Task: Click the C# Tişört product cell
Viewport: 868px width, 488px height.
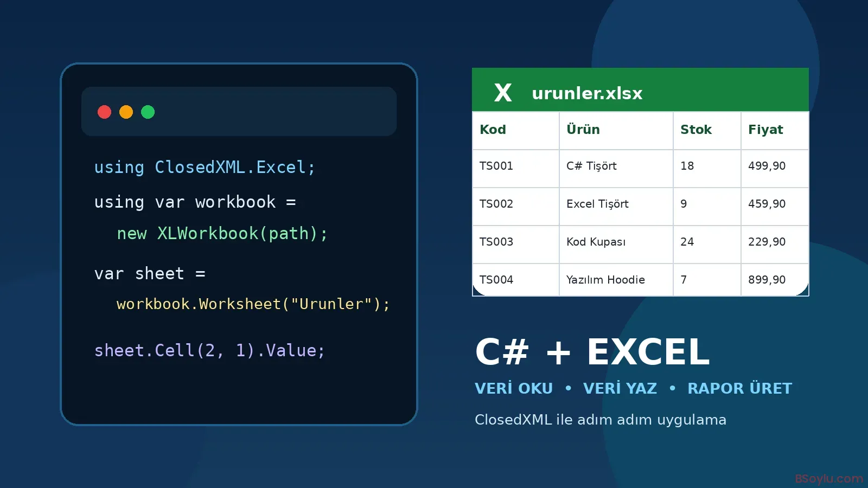Action: tap(616, 169)
